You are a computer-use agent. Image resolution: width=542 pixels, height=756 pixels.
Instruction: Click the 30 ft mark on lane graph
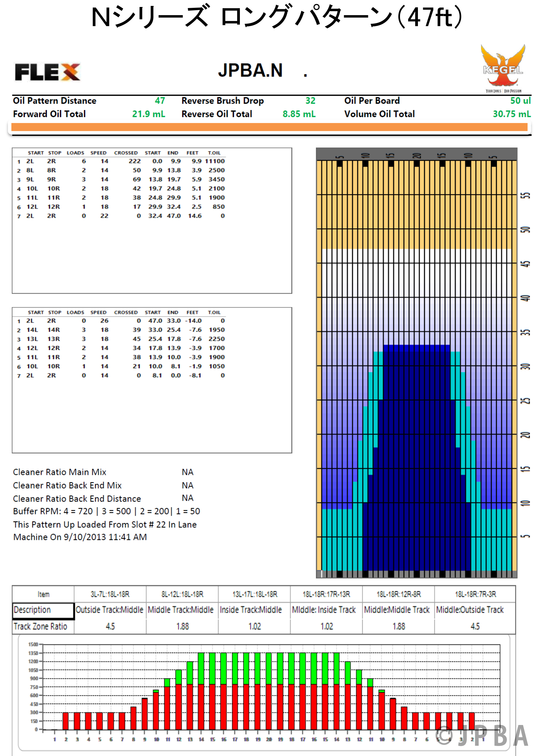point(525,366)
